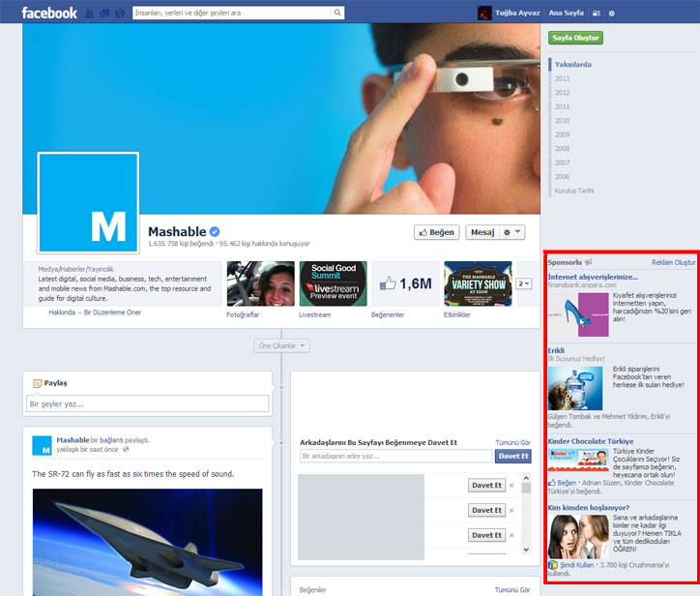
Task: Click Reklam Oluştur link
Action: [673, 263]
